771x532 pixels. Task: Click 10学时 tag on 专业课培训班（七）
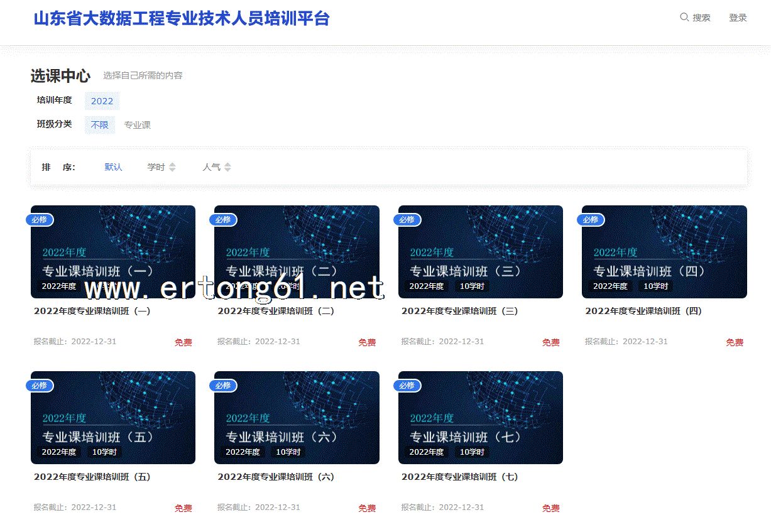click(x=472, y=452)
